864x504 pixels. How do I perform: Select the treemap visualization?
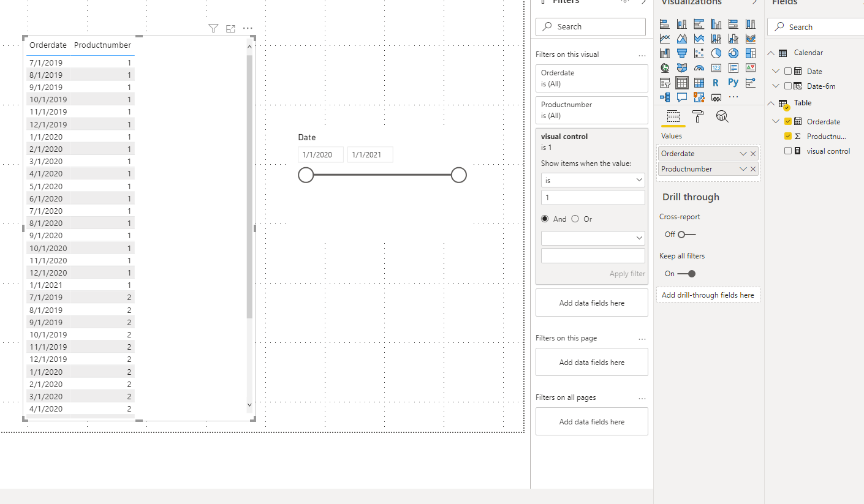(x=751, y=53)
